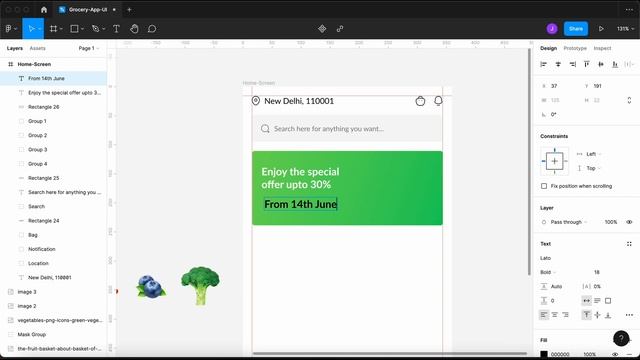Select the Comment tool
The height and width of the screenshot is (360, 640).
[152, 29]
